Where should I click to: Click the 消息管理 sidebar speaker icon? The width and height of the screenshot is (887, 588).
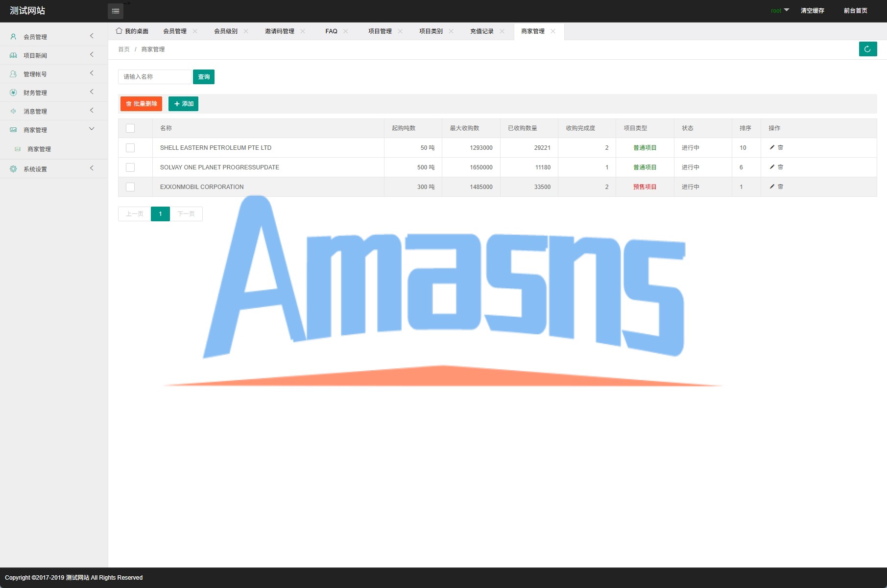pyautogui.click(x=13, y=111)
